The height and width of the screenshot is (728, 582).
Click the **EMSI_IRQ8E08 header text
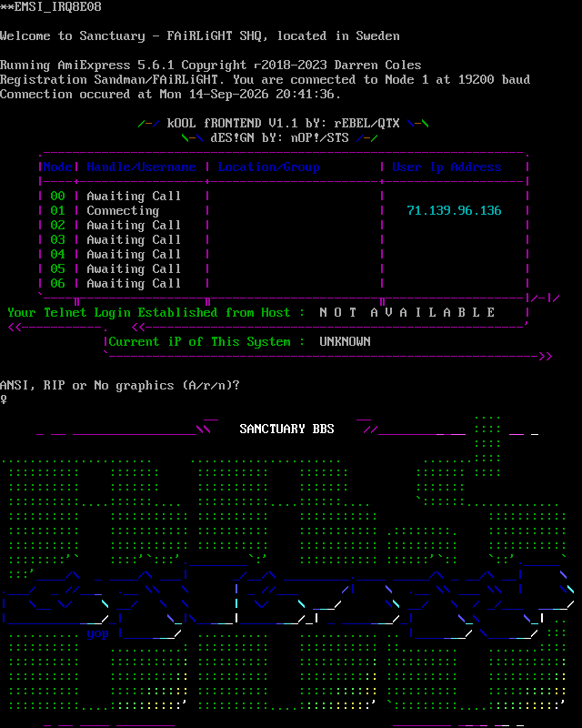(x=51, y=7)
